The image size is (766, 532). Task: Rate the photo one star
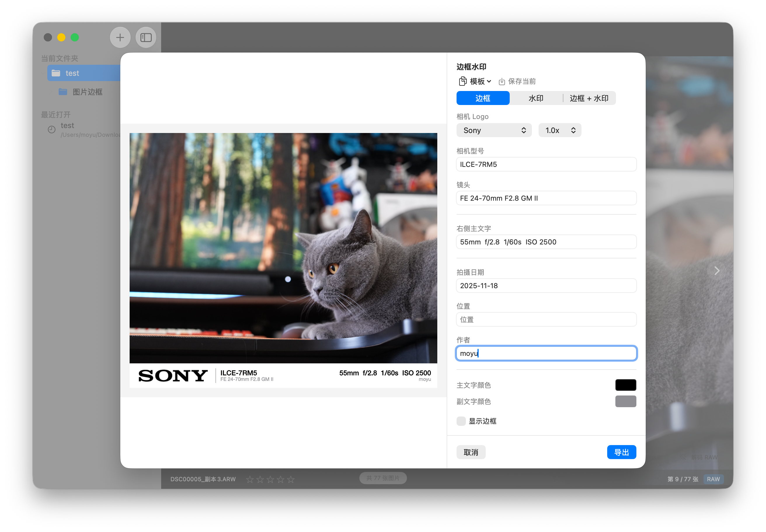[x=250, y=480]
